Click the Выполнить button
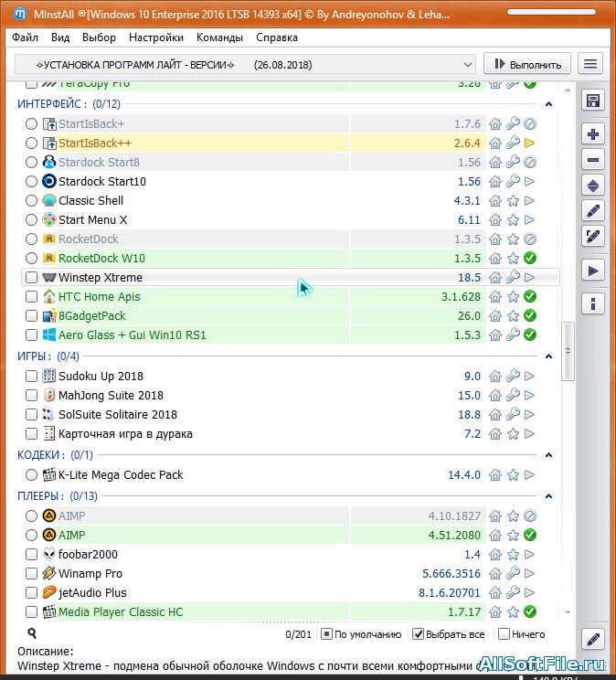 point(527,64)
